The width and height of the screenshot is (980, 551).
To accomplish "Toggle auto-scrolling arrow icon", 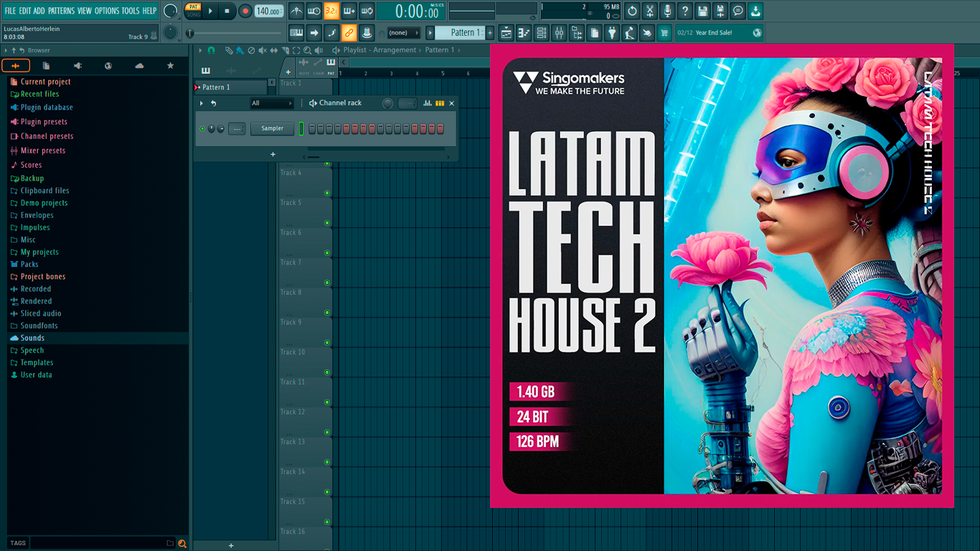I will tap(314, 32).
